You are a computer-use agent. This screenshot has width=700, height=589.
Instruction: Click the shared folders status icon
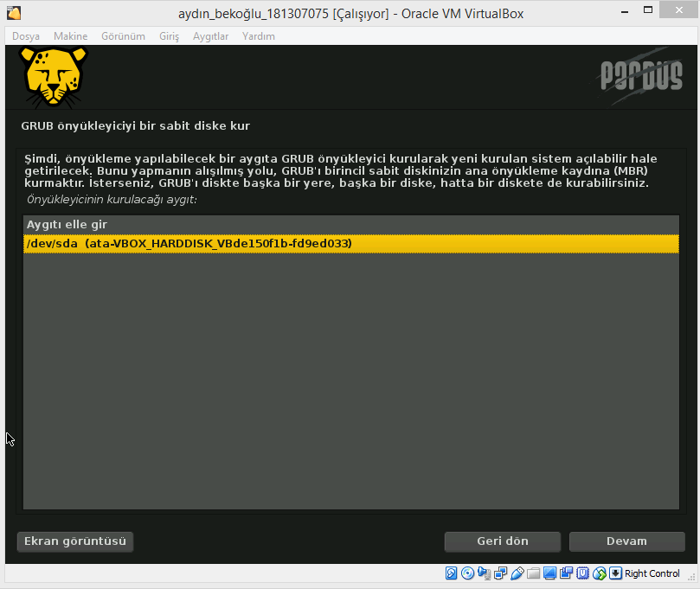click(x=533, y=573)
